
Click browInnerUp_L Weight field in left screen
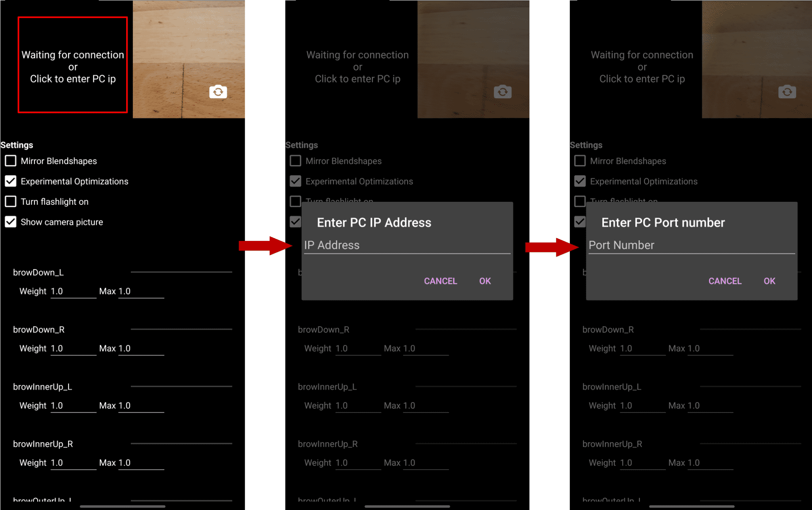click(x=73, y=406)
